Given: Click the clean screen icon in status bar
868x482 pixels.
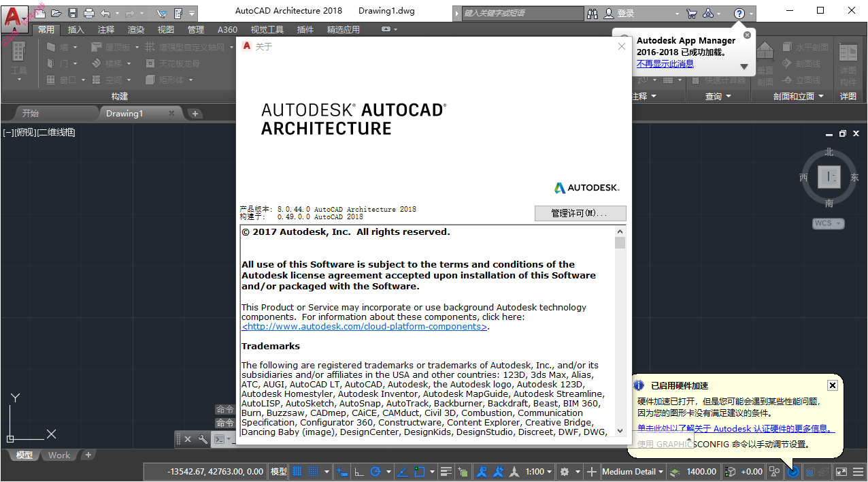Looking at the screenshot, I should click(841, 471).
